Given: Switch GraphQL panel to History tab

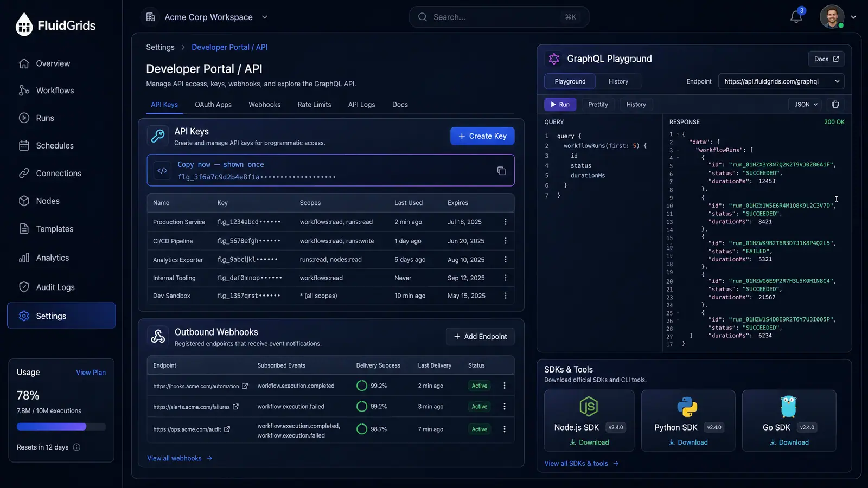Looking at the screenshot, I should 618,81.
